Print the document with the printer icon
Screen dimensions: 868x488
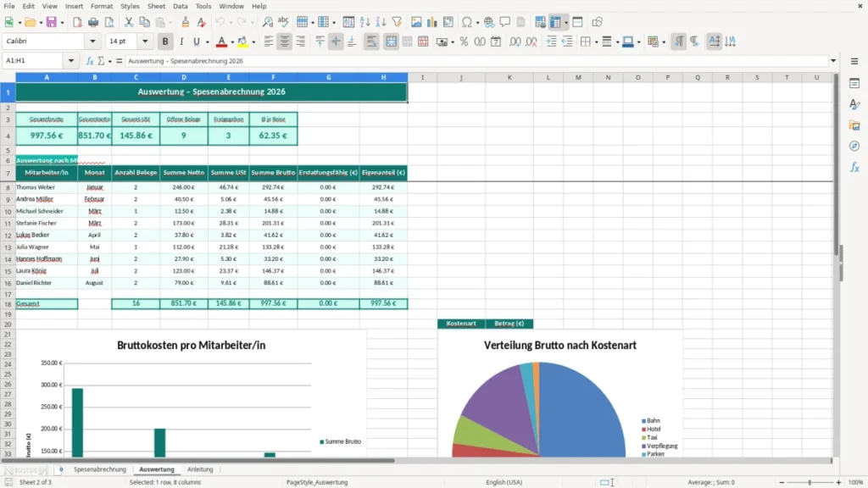point(93,22)
